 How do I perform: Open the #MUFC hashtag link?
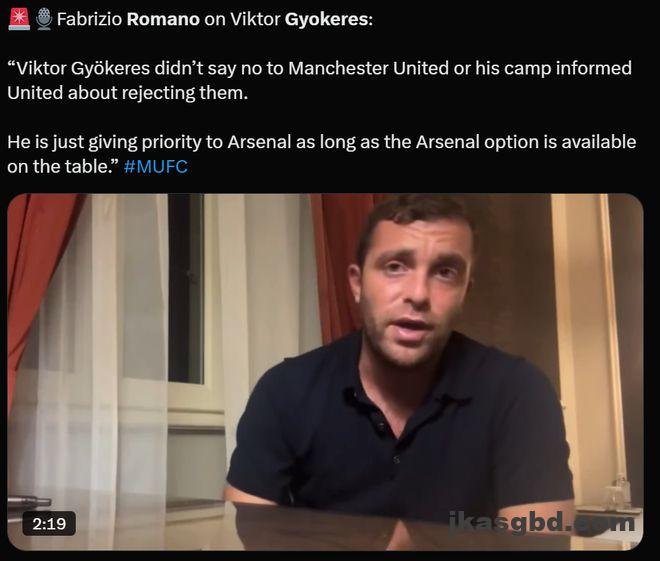click(156, 167)
